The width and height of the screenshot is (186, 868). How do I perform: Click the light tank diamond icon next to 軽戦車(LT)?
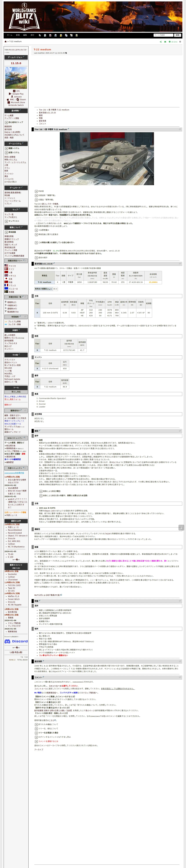coord(6,302)
